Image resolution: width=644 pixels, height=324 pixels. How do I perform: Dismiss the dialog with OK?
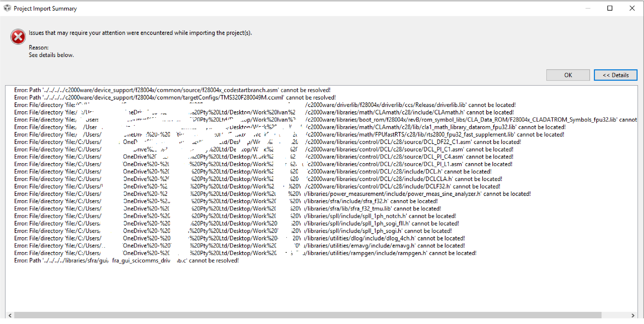coord(568,75)
